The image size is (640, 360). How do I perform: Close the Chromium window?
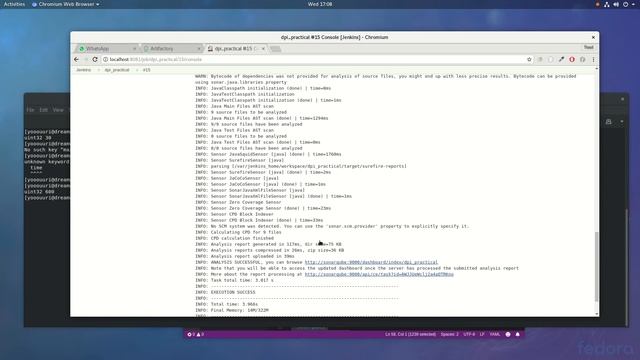coord(593,37)
